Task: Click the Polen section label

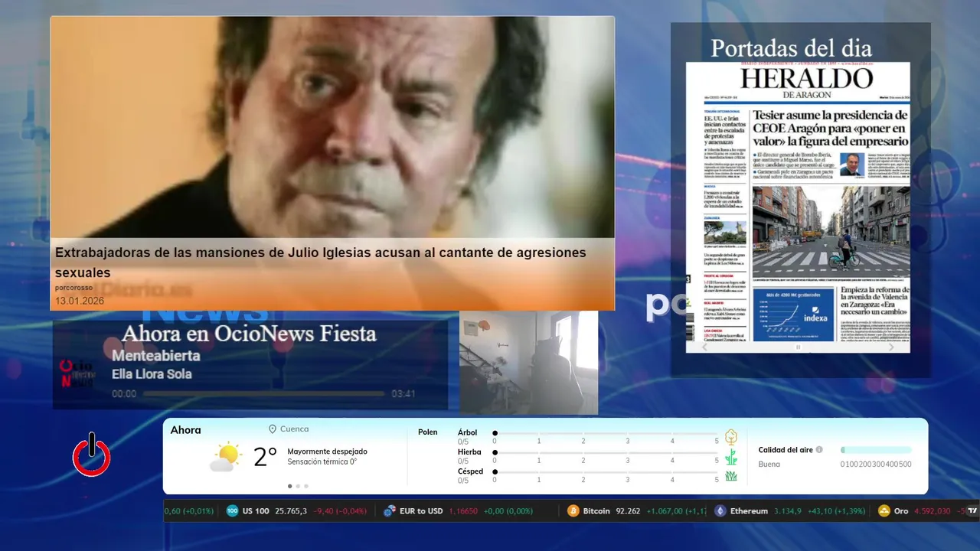Action: (x=428, y=432)
